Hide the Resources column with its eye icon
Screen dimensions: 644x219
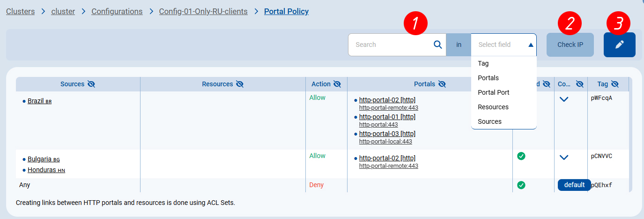[239, 84]
